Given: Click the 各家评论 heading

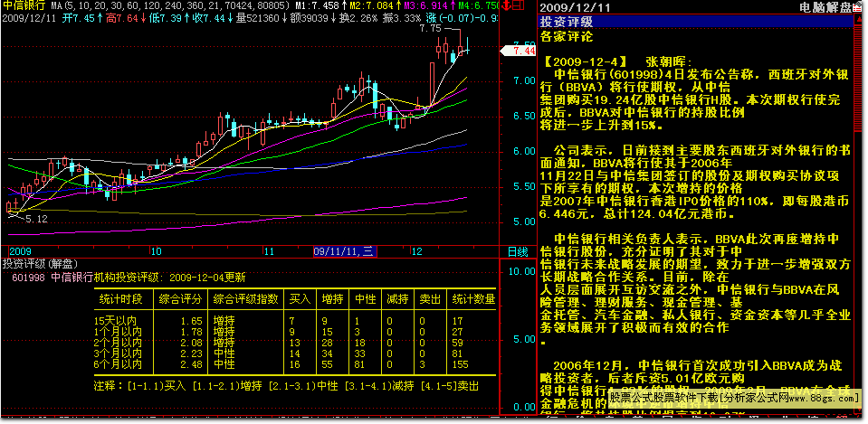Looking at the screenshot, I should coord(567,37).
